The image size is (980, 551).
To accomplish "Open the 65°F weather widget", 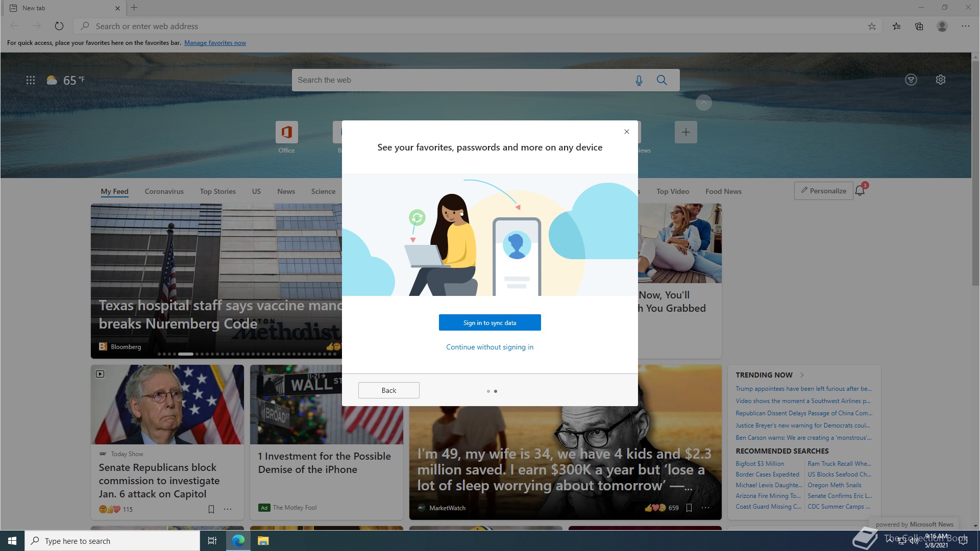I will (66, 80).
